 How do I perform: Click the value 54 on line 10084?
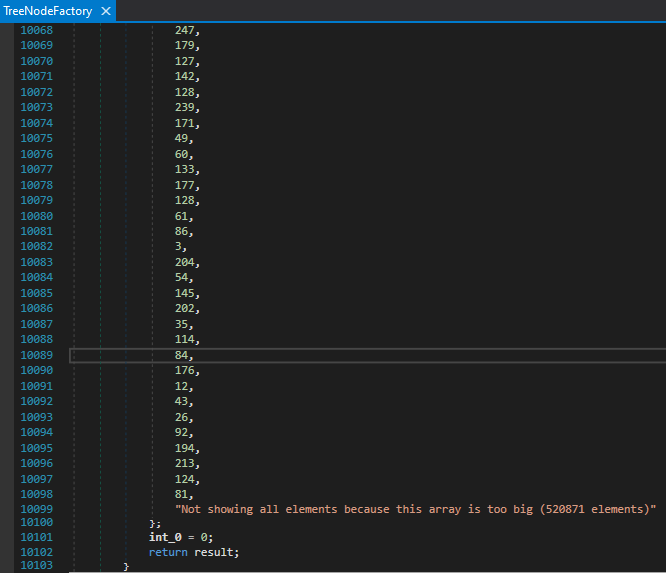point(181,277)
